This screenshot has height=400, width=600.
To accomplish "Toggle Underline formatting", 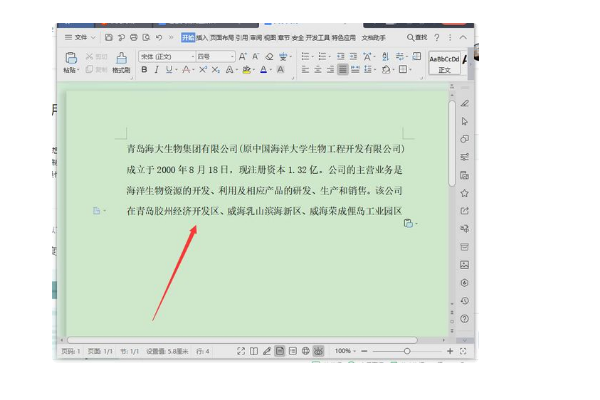I will [169, 69].
